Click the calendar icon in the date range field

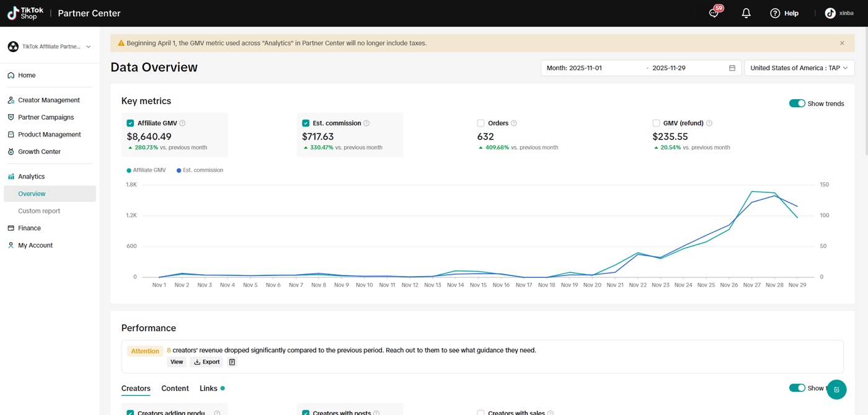(732, 68)
